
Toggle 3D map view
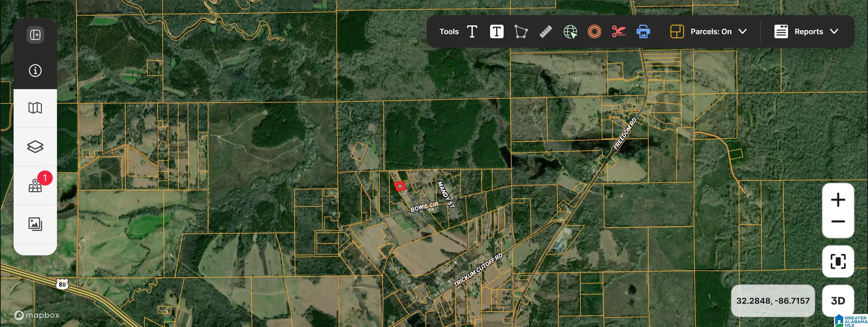[838, 300]
